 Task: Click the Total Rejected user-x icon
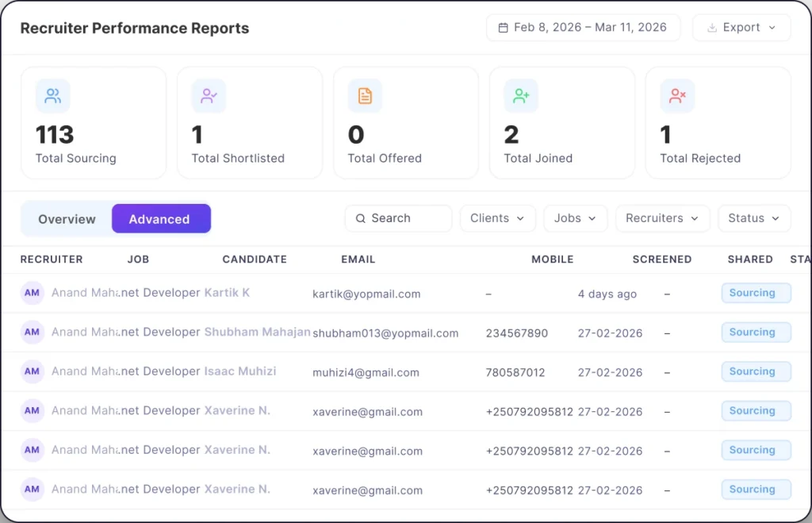(677, 96)
